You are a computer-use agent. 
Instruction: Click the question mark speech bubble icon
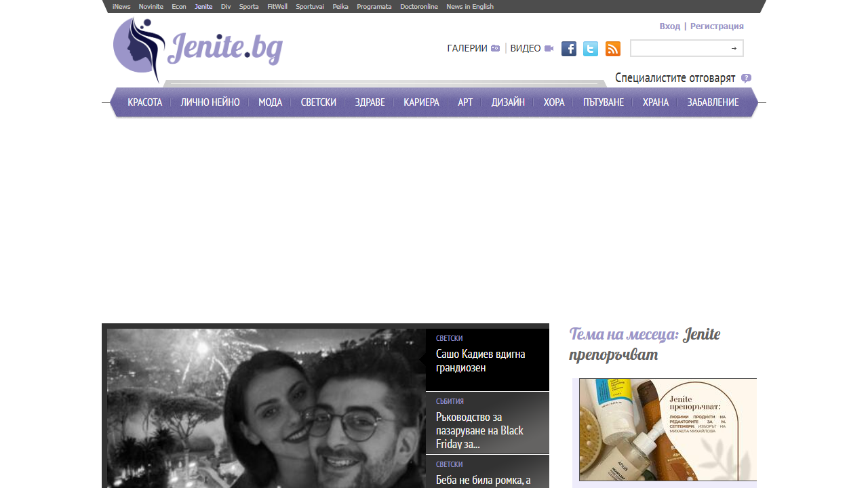pos(746,78)
